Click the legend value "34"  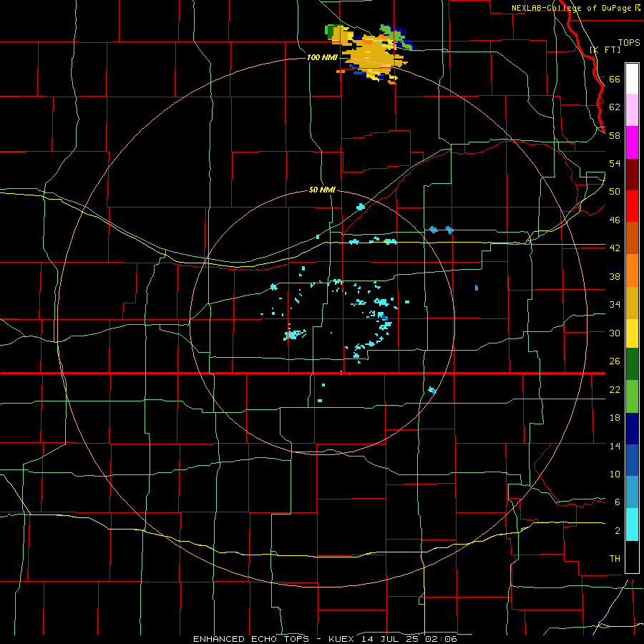coord(615,305)
